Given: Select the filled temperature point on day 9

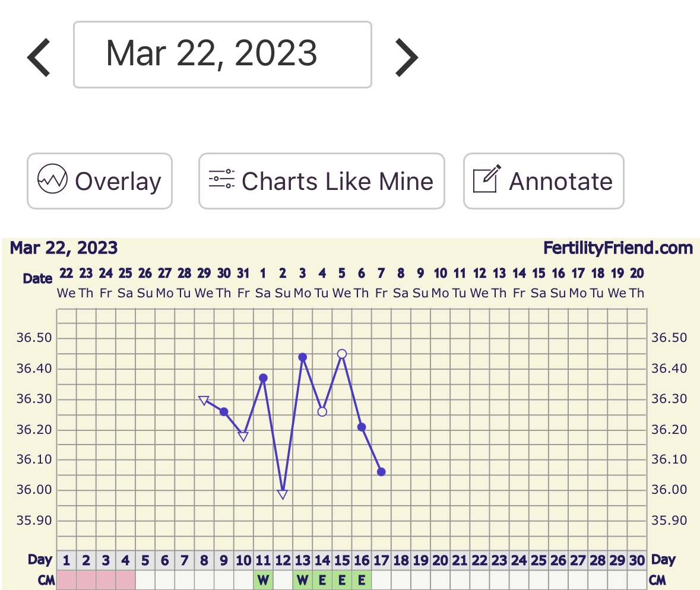Looking at the screenshot, I should (224, 411).
